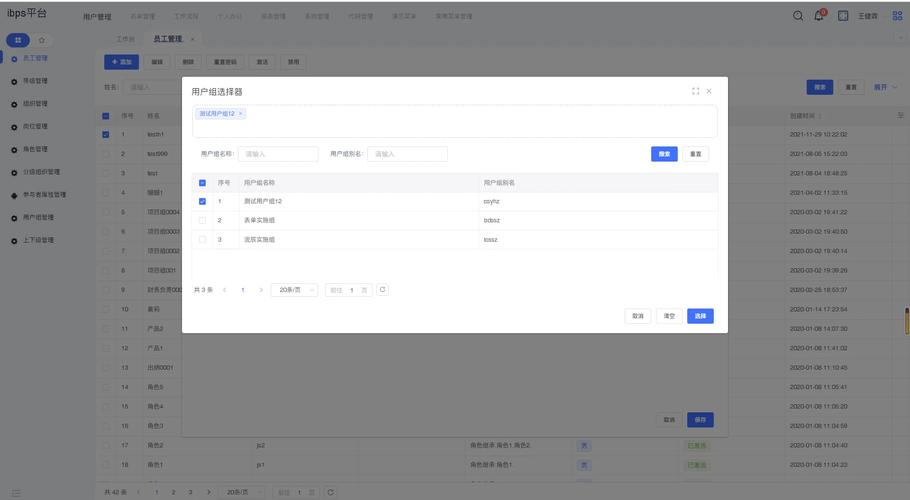Switch to the 工作台 tab

pos(125,39)
